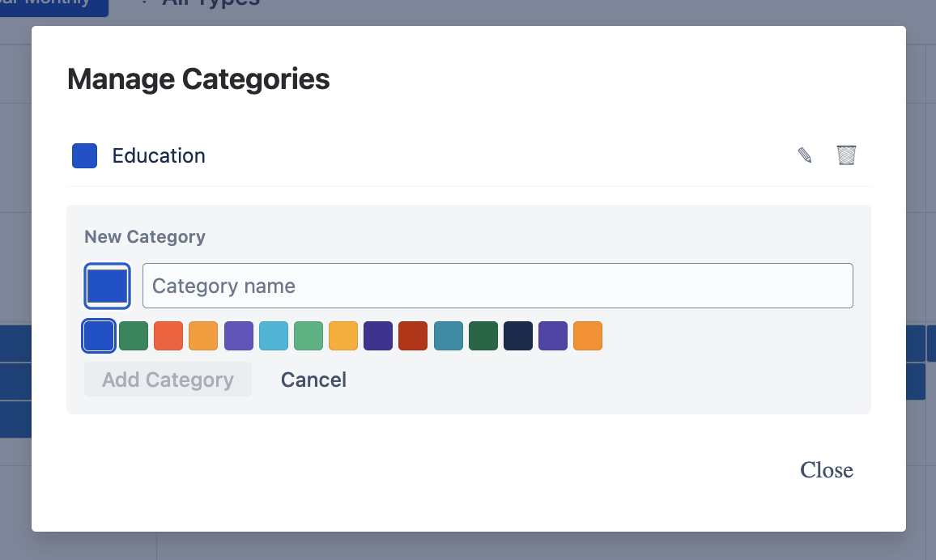
Task: Click the Category name input field
Action: click(x=497, y=286)
